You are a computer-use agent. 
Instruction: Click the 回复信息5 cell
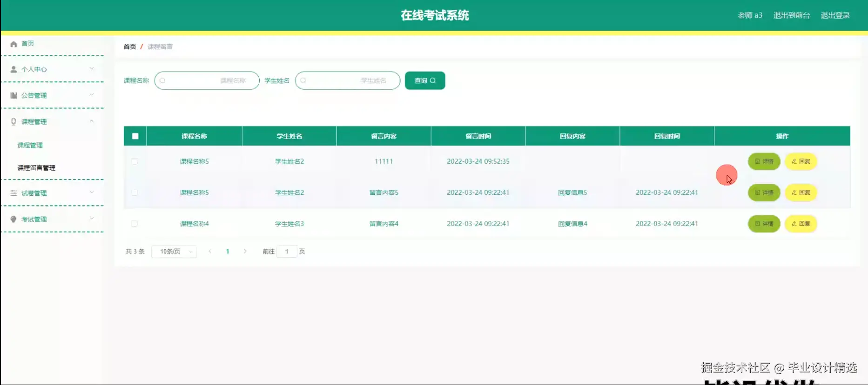572,192
